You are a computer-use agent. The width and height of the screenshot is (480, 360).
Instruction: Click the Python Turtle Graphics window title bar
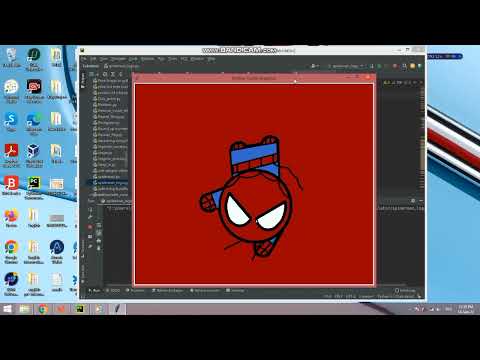click(x=254, y=78)
